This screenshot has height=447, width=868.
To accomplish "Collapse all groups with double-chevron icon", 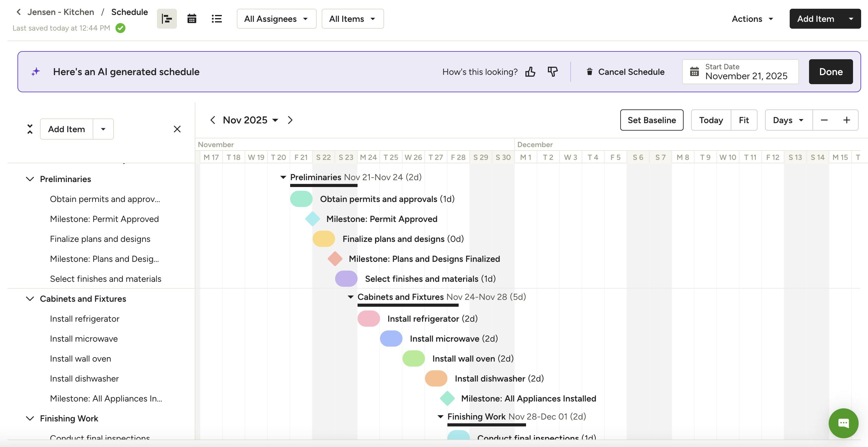I will 30,129.
